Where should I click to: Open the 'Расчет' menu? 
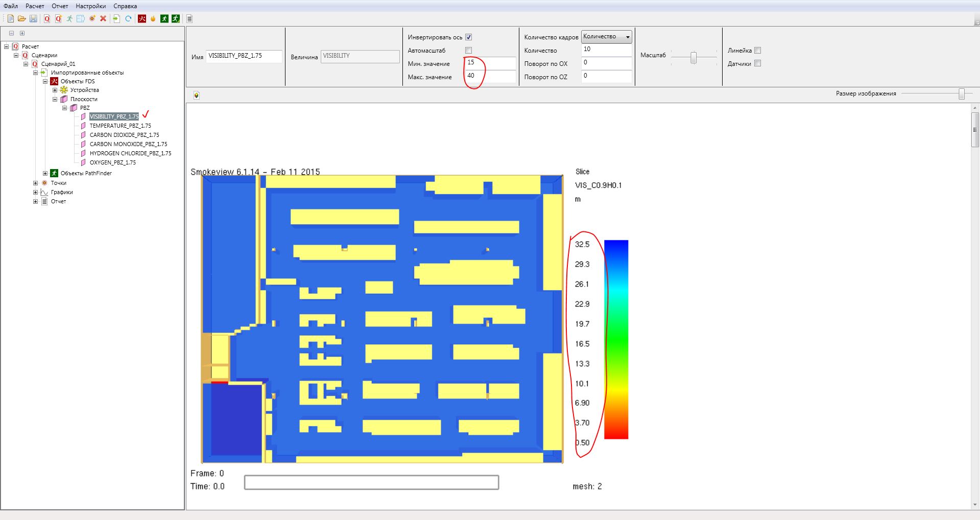tap(35, 6)
